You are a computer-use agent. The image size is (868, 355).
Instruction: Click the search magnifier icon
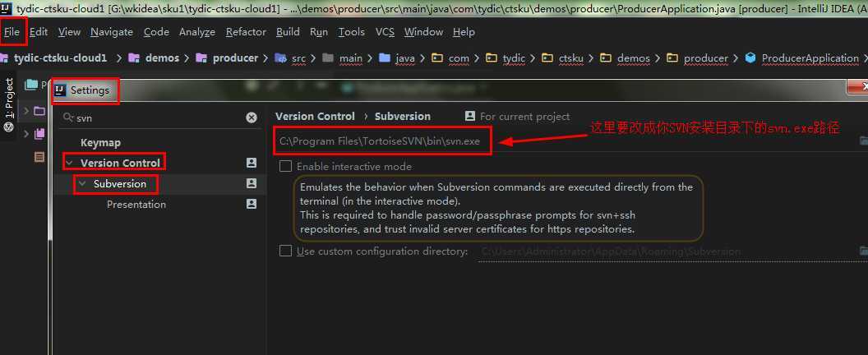click(69, 118)
